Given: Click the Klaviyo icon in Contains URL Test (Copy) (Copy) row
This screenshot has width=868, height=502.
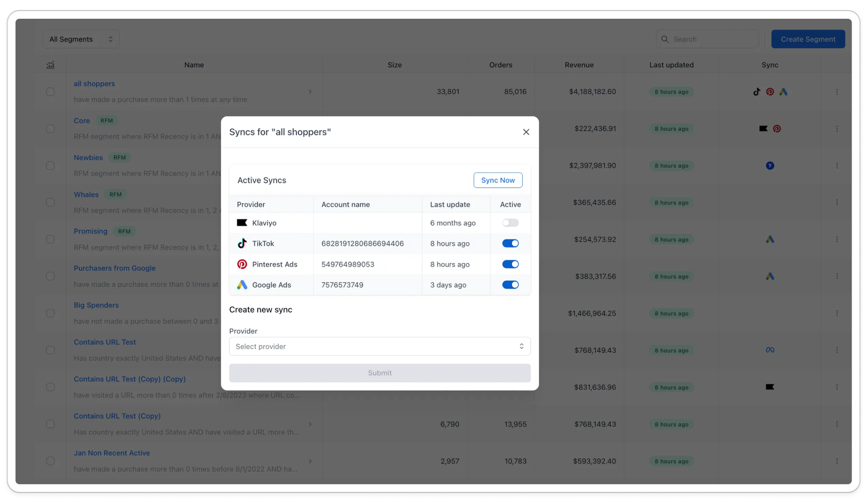Looking at the screenshot, I should pyautogui.click(x=769, y=387).
